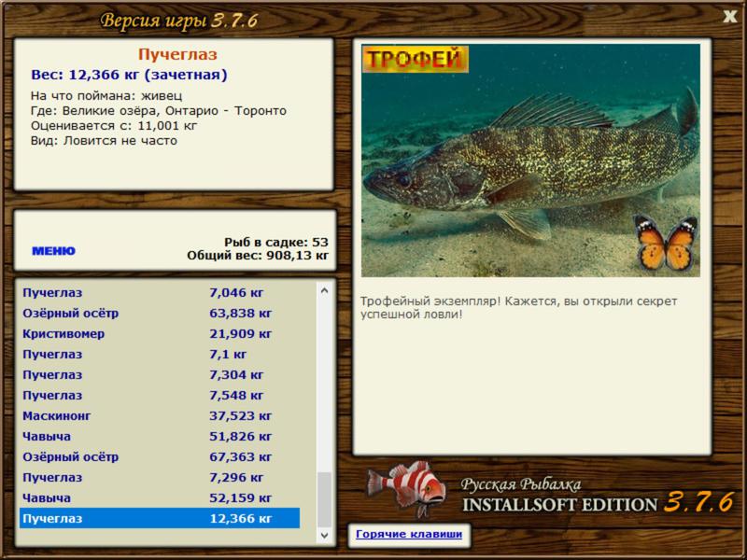Select Пучеглаз 7,296 кг row
This screenshot has height=560, width=747.
pos(160,477)
